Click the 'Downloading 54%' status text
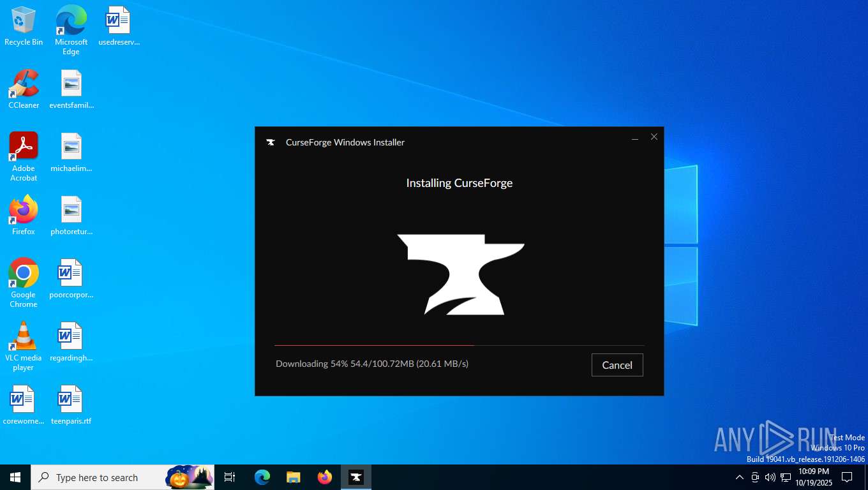868x490 pixels. point(372,364)
